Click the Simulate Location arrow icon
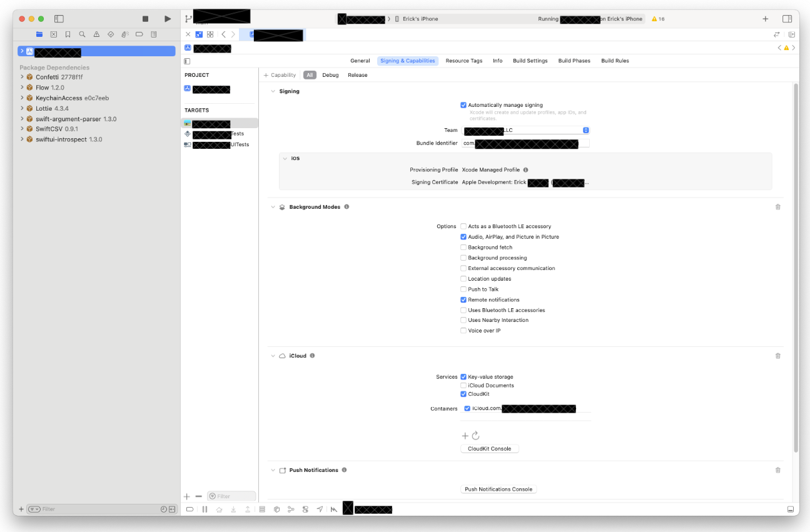The width and height of the screenshot is (810, 532). pos(320,509)
